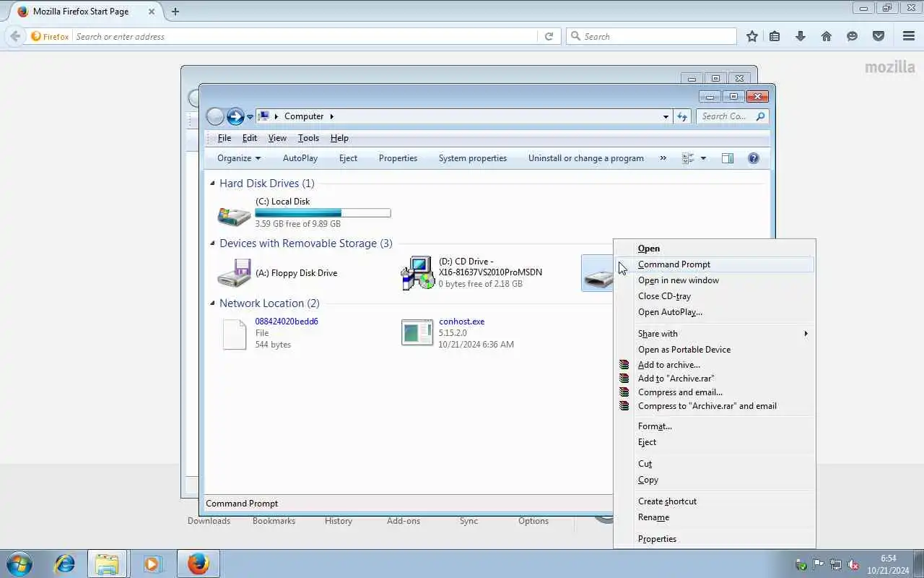Open the Tools menu in Explorer
This screenshot has height=578, width=924.
(x=308, y=138)
